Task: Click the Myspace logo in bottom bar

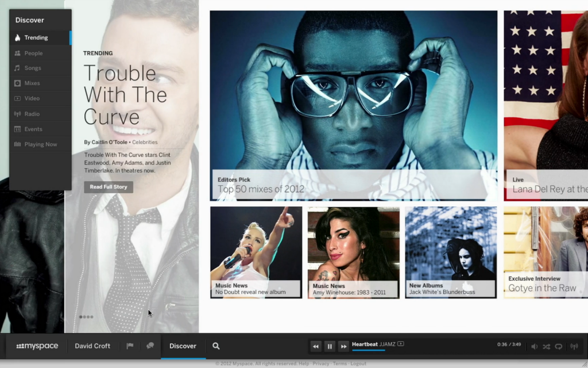Action: [37, 346]
